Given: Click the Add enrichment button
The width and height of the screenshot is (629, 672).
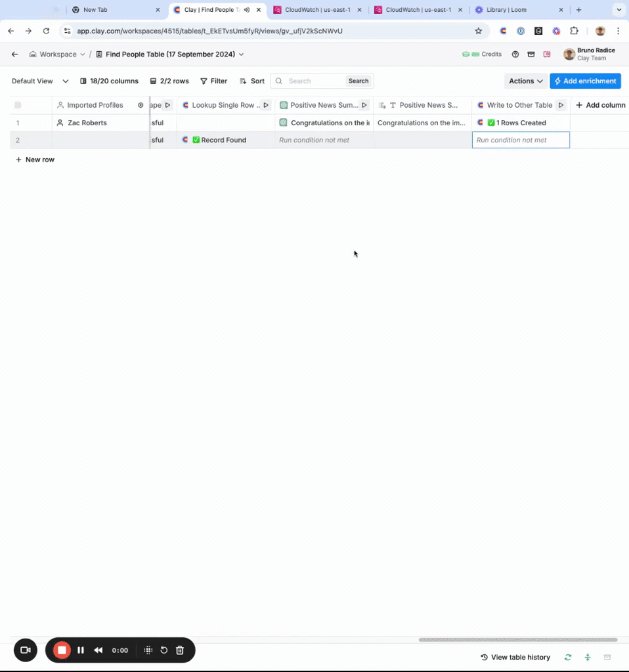Looking at the screenshot, I should tap(585, 81).
